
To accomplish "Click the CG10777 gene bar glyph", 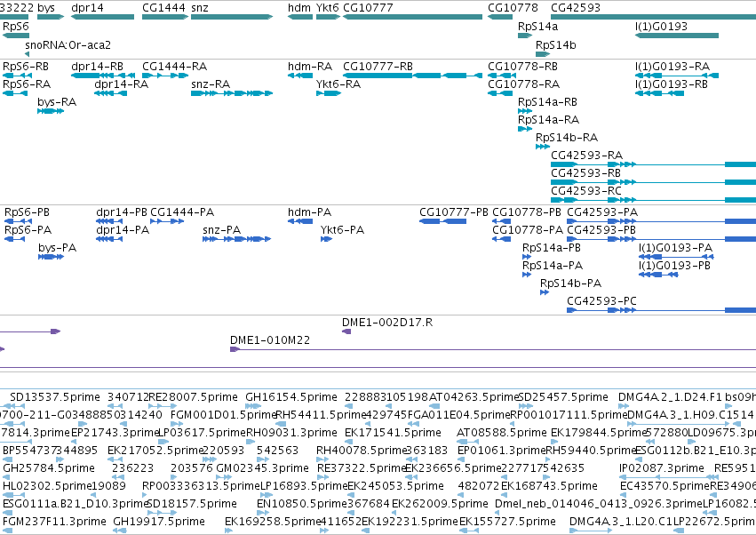I will (412, 17).
